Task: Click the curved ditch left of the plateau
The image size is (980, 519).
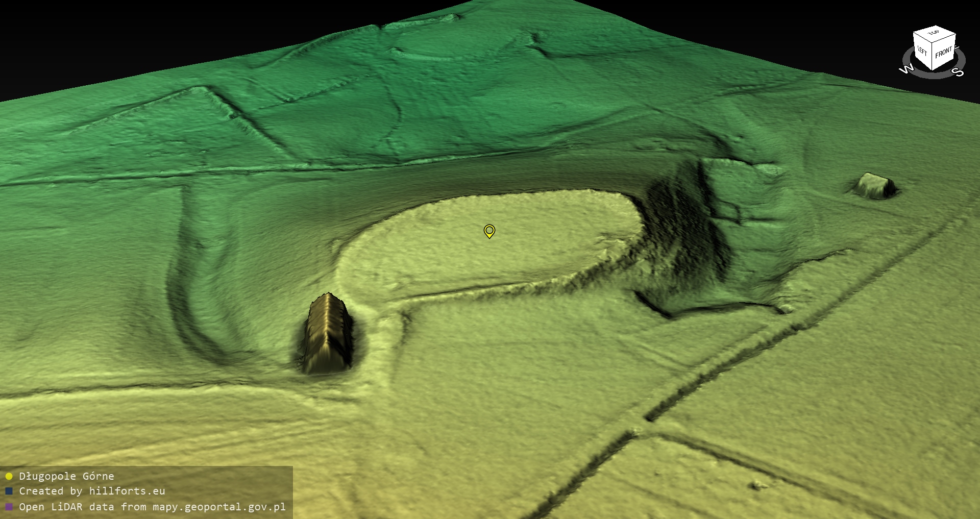Action: tap(186, 306)
